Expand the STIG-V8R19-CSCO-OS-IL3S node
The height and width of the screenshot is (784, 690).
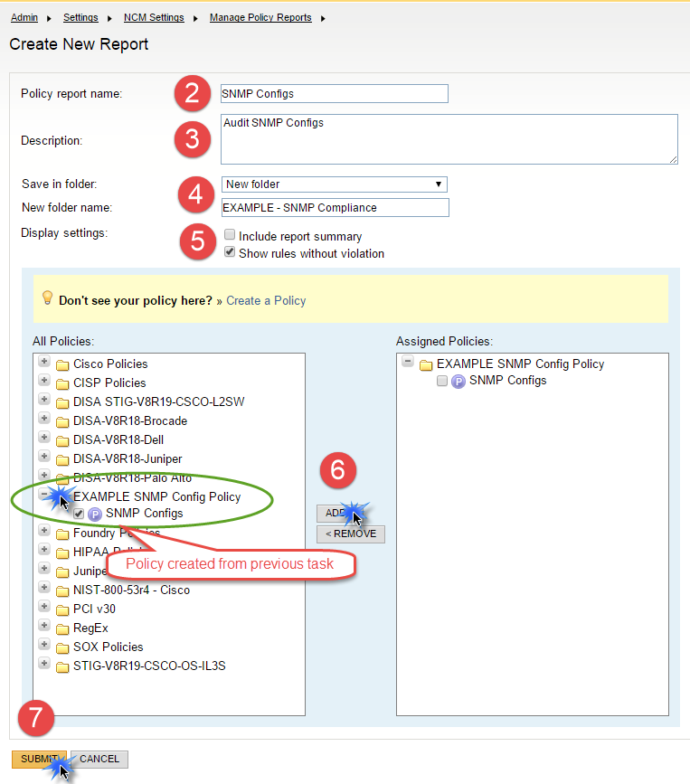tap(44, 663)
